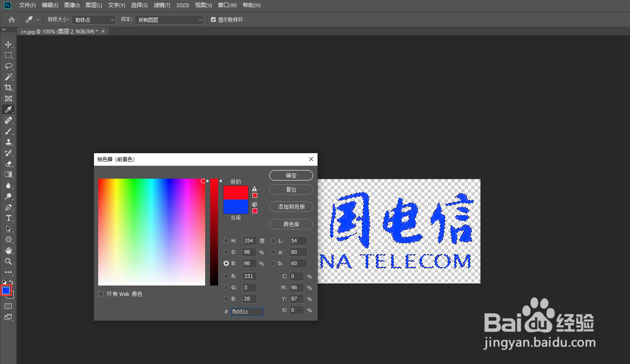The height and width of the screenshot is (364, 630).
Task: Select the G green radio button
Action: click(226, 288)
